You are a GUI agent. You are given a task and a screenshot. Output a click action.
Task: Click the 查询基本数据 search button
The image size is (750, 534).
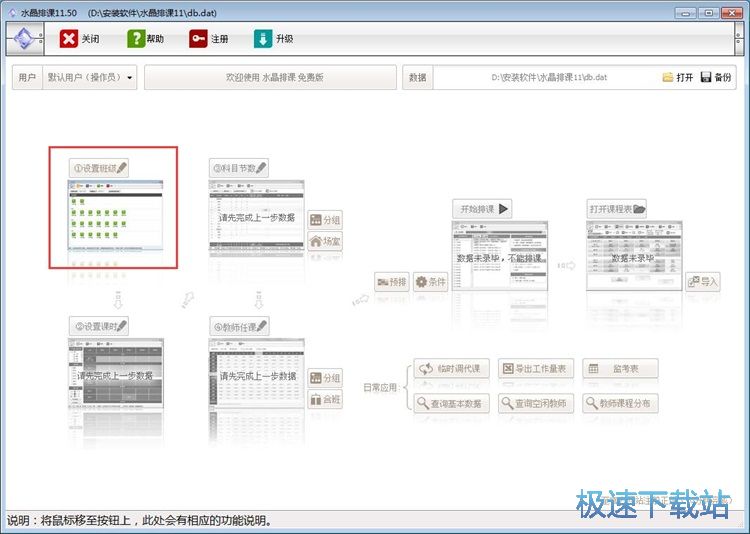452,403
